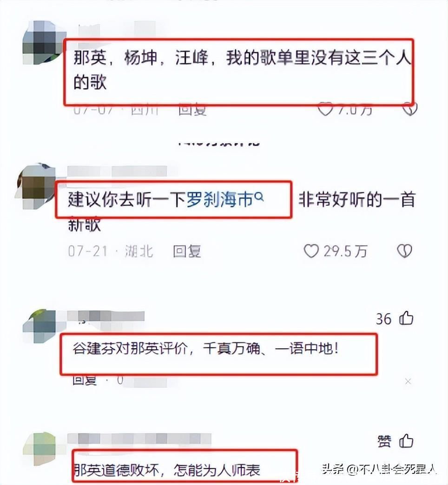Reply to the 07-21 湖北 comment
This screenshot has width=448, height=485.
coord(187,251)
